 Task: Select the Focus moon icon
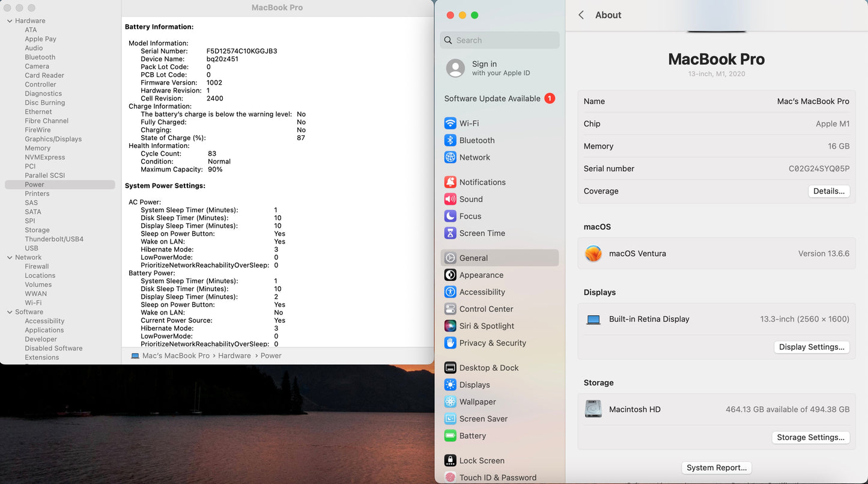450,216
